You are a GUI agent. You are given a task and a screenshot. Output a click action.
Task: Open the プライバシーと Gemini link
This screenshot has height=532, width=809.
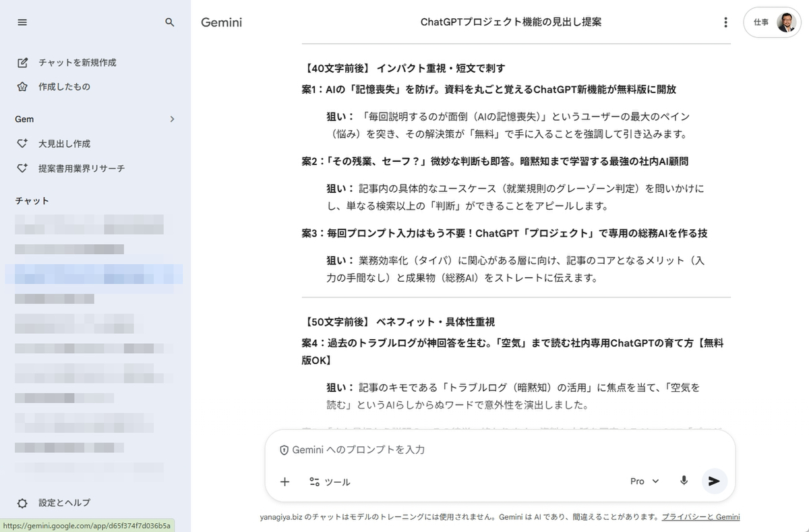[700, 517]
